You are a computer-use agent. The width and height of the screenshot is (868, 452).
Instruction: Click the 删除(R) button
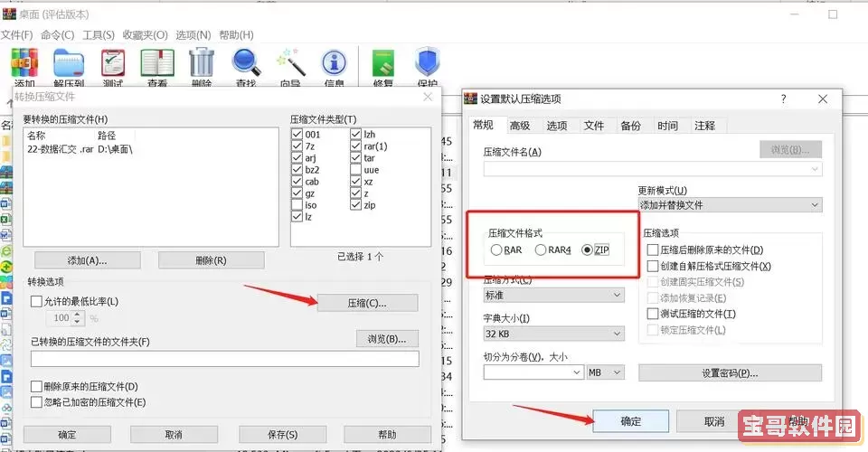[211, 260]
